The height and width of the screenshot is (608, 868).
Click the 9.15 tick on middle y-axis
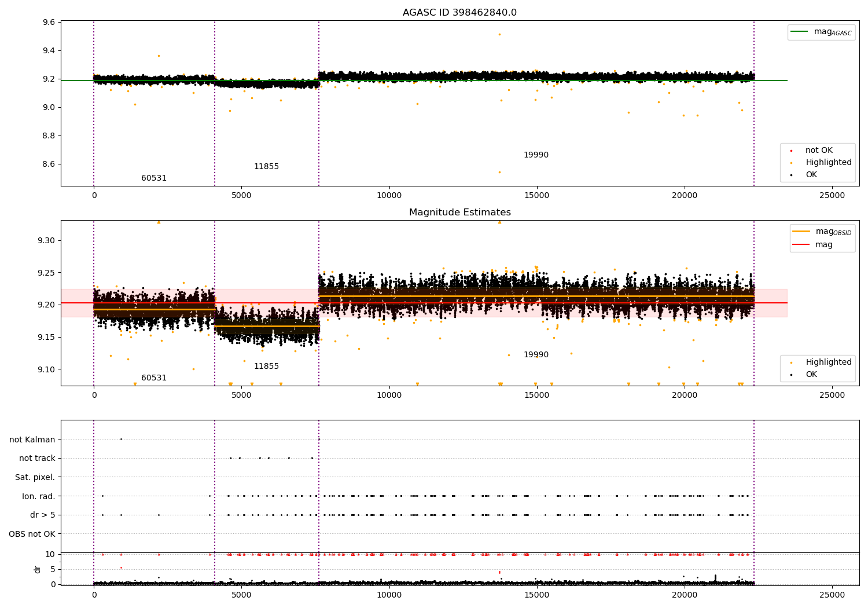click(46, 338)
